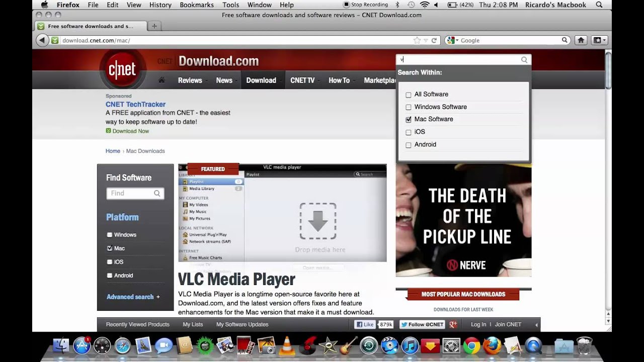Click the Wi-Fi status icon
Screen dimensions: 644x362
[x=424, y=5]
